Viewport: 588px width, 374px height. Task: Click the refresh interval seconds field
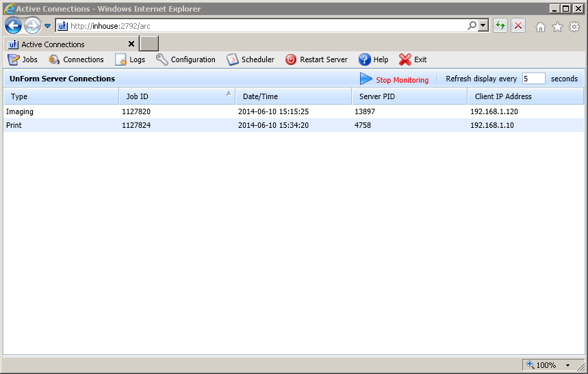(533, 79)
